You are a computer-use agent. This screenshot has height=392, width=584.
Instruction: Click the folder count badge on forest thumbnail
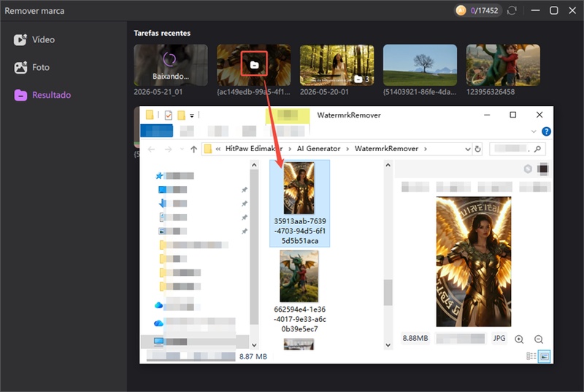[x=361, y=79]
